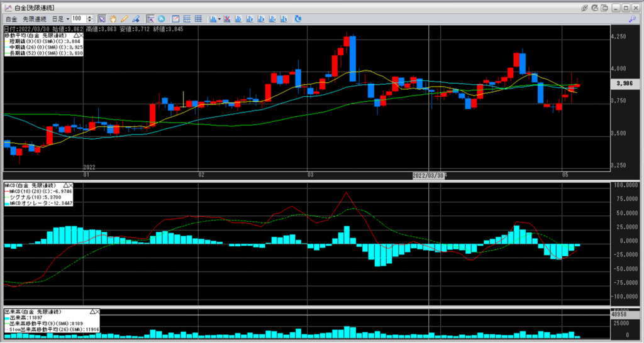This screenshot has width=644, height=343.
Task: Close the MACD legend box
Action: pos(70,185)
